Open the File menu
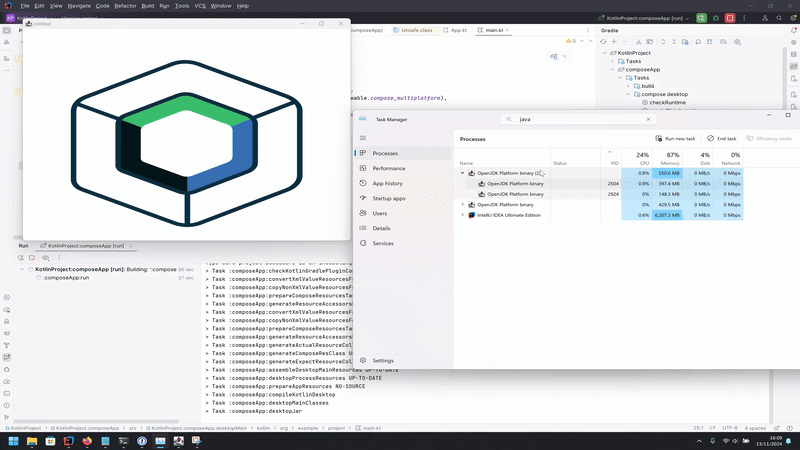Screen dimensions: 800x450 [x=24, y=6]
